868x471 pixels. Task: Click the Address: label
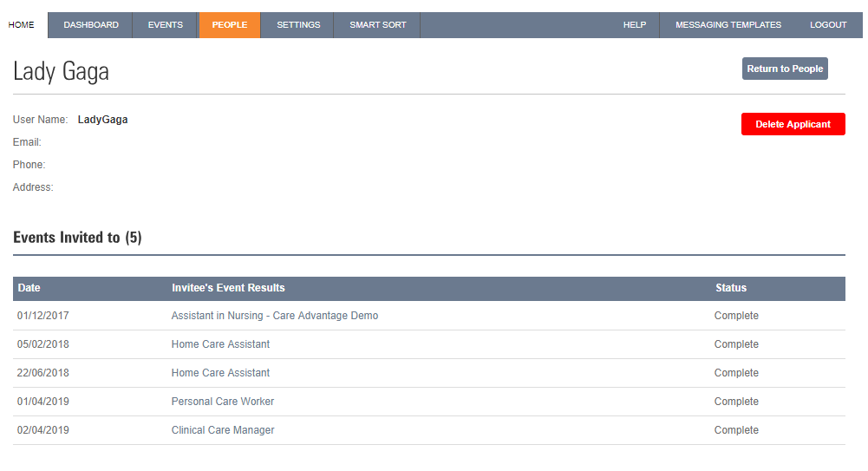tap(33, 187)
